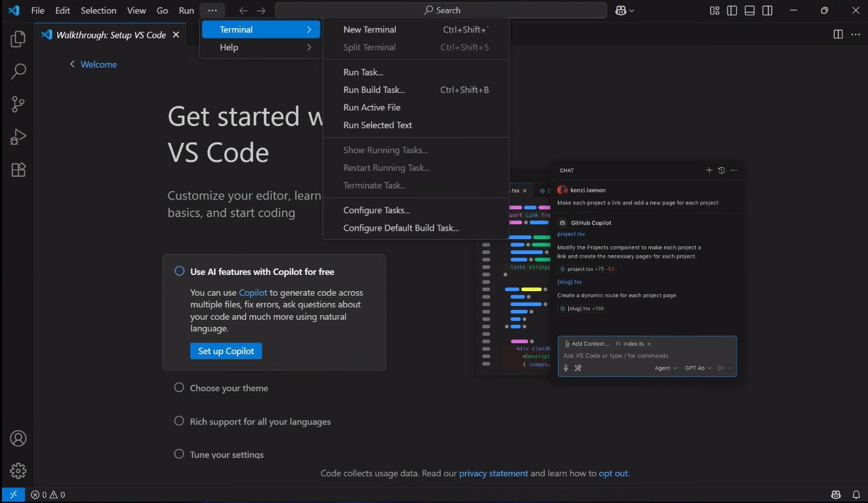Click the Search command center box
The width and height of the screenshot is (868, 503).
(x=441, y=10)
